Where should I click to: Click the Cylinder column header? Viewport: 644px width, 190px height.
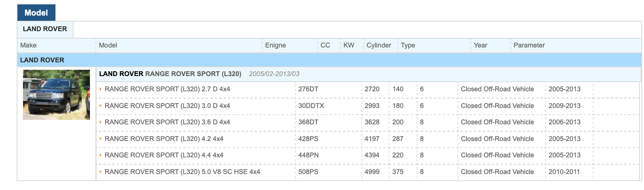[379, 45]
